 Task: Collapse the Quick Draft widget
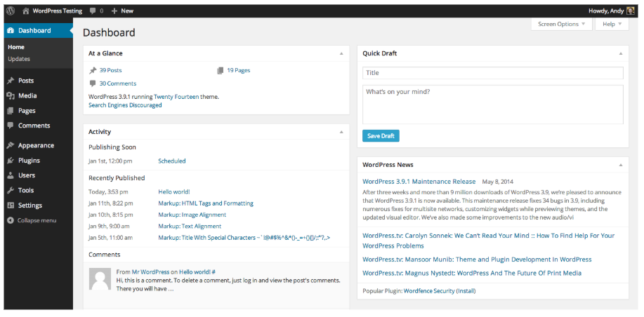tap(621, 54)
